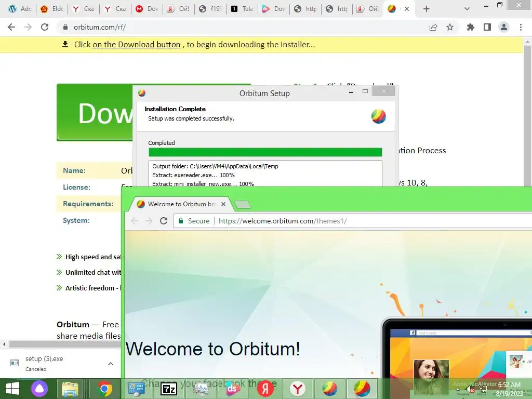Expand the Chrome tab search dropdown
Viewport: 532px width, 399px height.
pyautogui.click(x=467, y=9)
